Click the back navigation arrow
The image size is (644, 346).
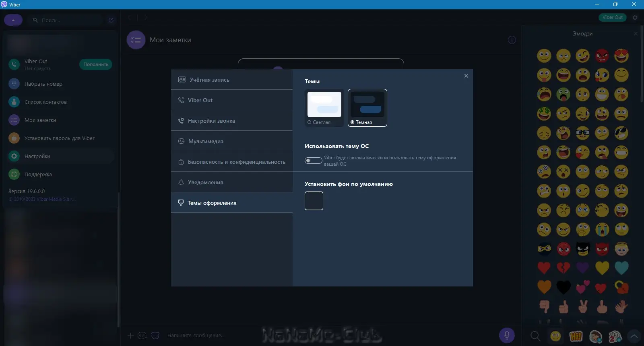(x=130, y=18)
